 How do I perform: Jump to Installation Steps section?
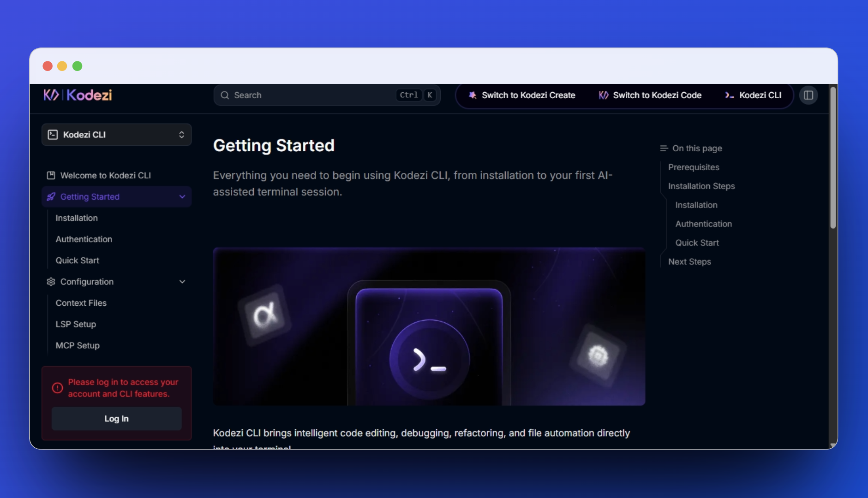tap(701, 186)
